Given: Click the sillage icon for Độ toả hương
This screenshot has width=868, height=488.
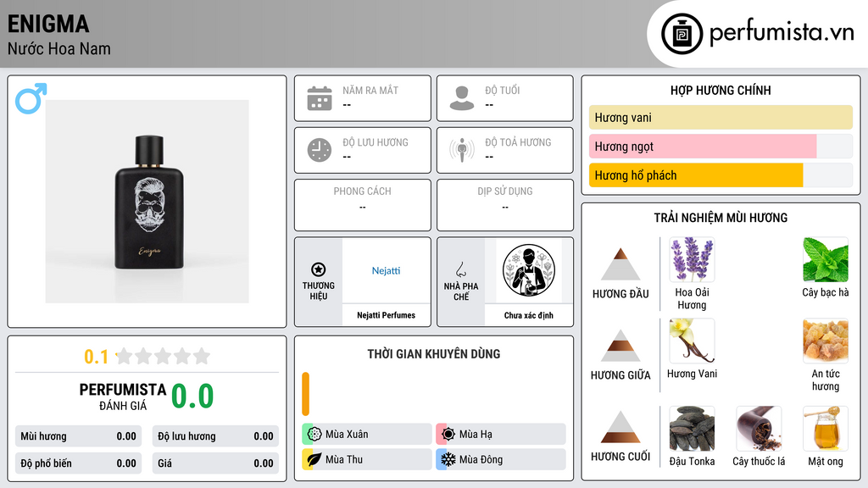Looking at the screenshot, I should pos(462,150).
